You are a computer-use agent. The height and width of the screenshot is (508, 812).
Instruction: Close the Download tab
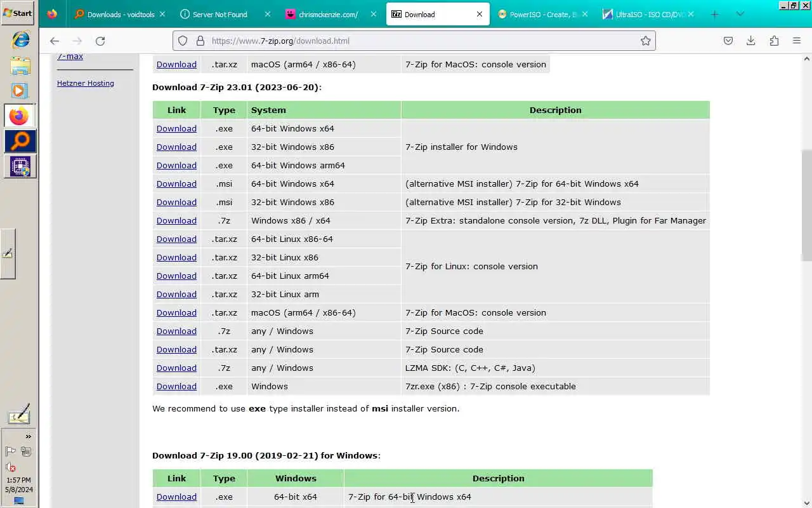coord(479,14)
